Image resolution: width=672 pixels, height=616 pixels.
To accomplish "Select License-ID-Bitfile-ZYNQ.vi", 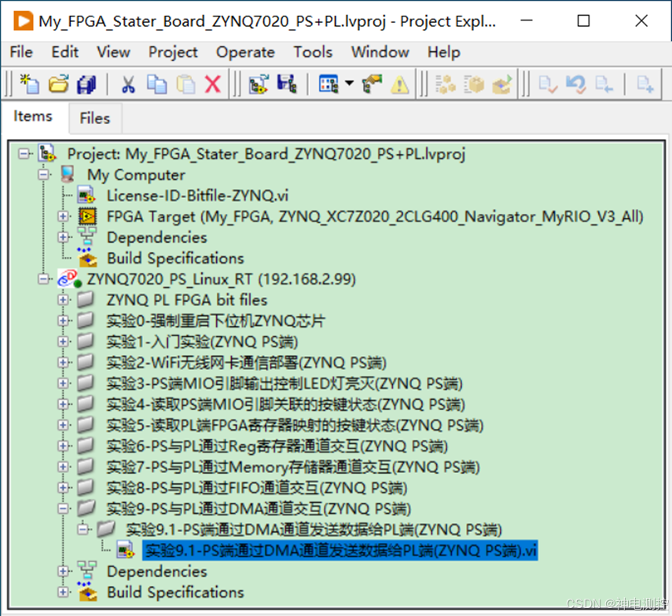I will (x=197, y=196).
